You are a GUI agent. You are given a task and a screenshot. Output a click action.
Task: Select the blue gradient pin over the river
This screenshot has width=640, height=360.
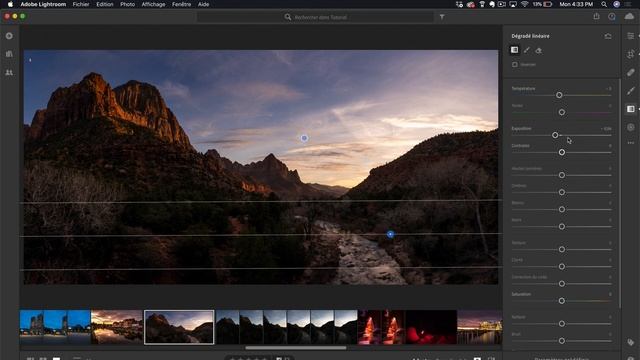tap(390, 234)
